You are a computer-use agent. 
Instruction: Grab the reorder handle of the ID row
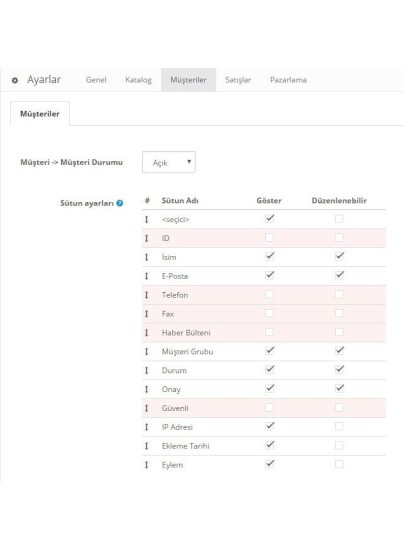point(147,239)
